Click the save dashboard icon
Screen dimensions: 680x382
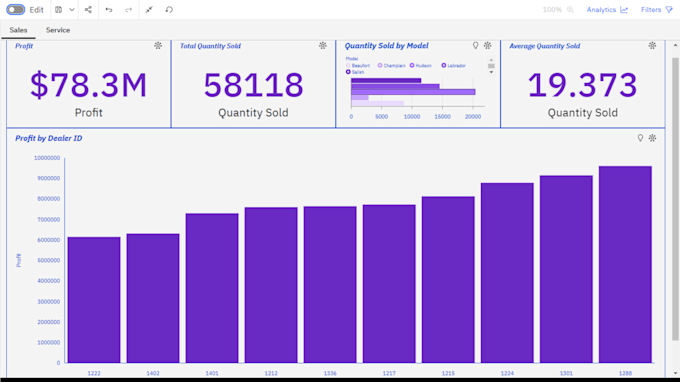coord(59,10)
